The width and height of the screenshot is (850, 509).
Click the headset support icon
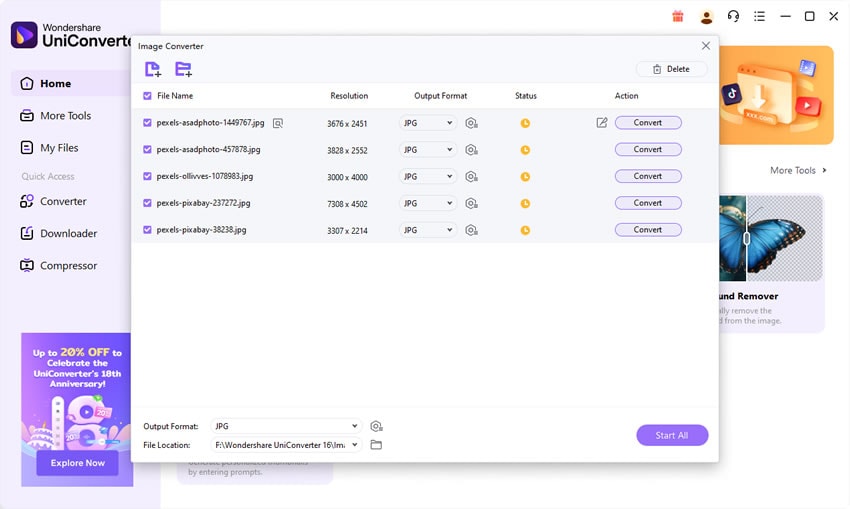pyautogui.click(x=733, y=16)
